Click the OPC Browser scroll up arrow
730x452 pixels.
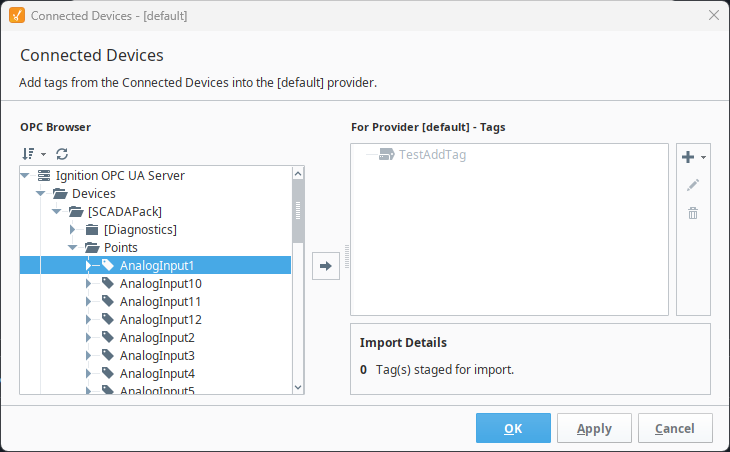coord(298,174)
